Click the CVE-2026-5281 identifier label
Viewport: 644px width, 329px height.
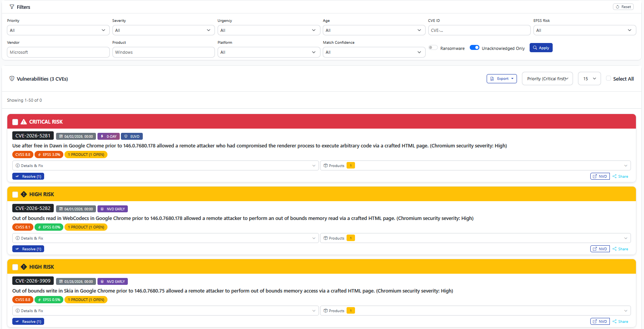click(x=33, y=136)
